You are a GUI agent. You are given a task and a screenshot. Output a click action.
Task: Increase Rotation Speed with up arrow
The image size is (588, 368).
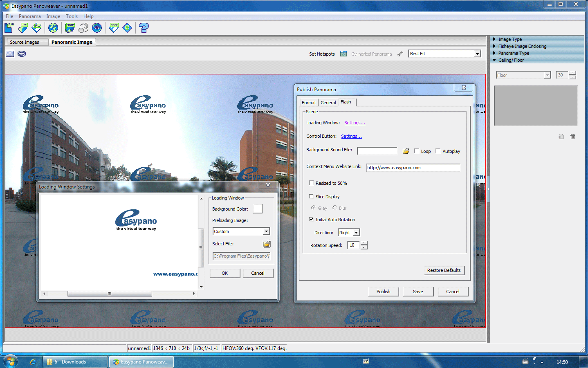pyautogui.click(x=364, y=243)
